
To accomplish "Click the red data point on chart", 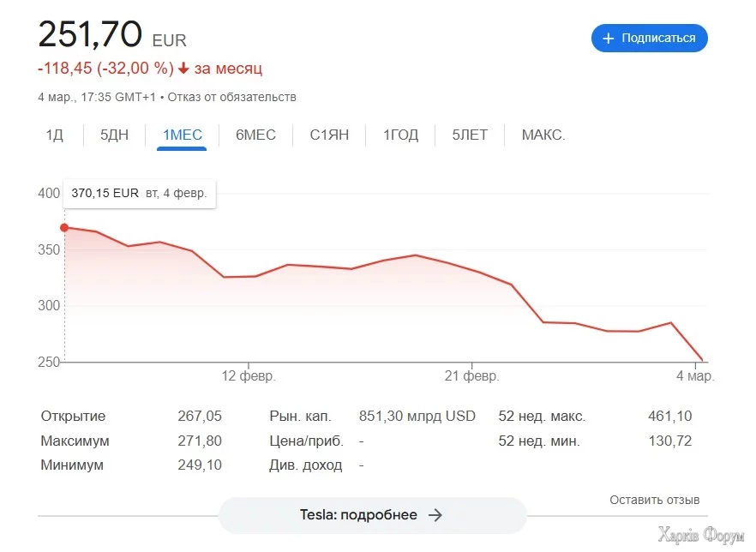I will tap(64, 227).
